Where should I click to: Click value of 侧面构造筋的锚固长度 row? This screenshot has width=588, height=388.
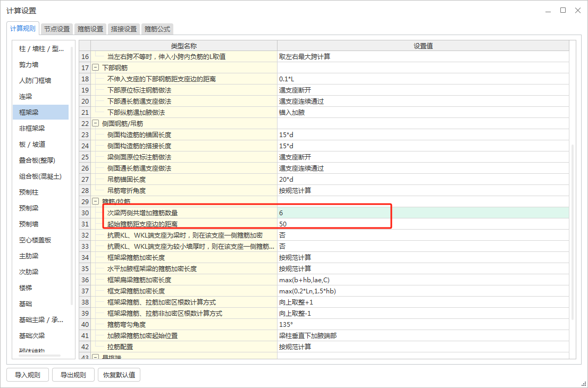point(423,134)
